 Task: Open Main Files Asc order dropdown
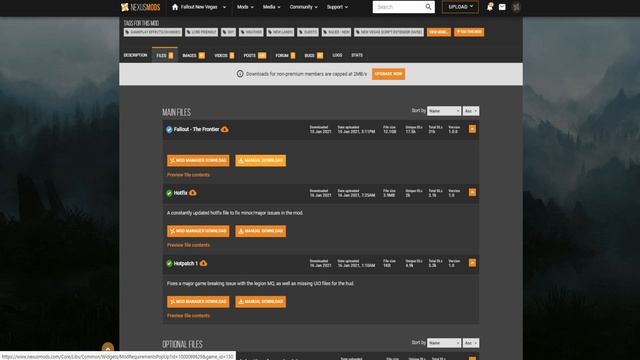[x=471, y=111]
